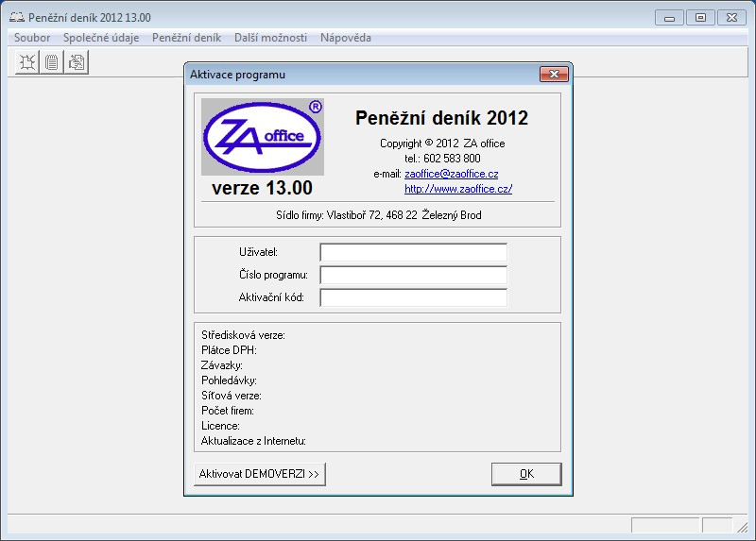The height and width of the screenshot is (541, 756).
Task: Click the new document toolbar icon with sparkle
Action: click(x=27, y=62)
